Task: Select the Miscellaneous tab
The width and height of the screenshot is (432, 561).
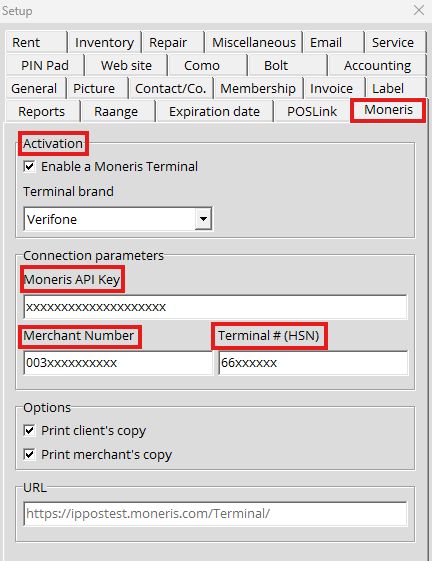Action: 254,43
